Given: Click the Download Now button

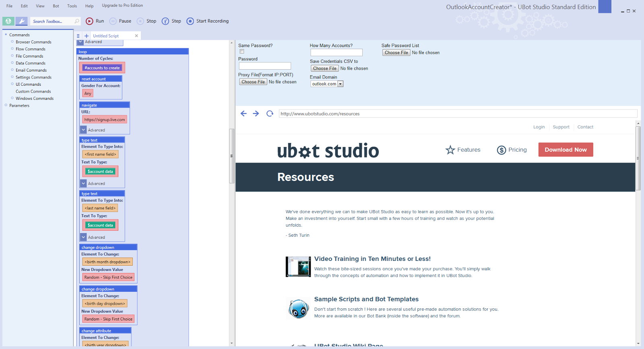Looking at the screenshot, I should pos(566,150).
